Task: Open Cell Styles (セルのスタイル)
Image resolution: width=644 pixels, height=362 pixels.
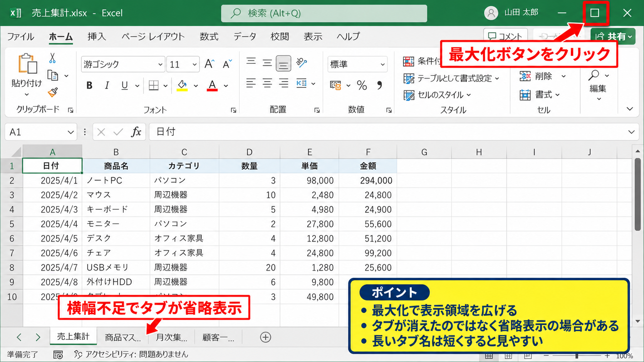Action: tap(437, 95)
